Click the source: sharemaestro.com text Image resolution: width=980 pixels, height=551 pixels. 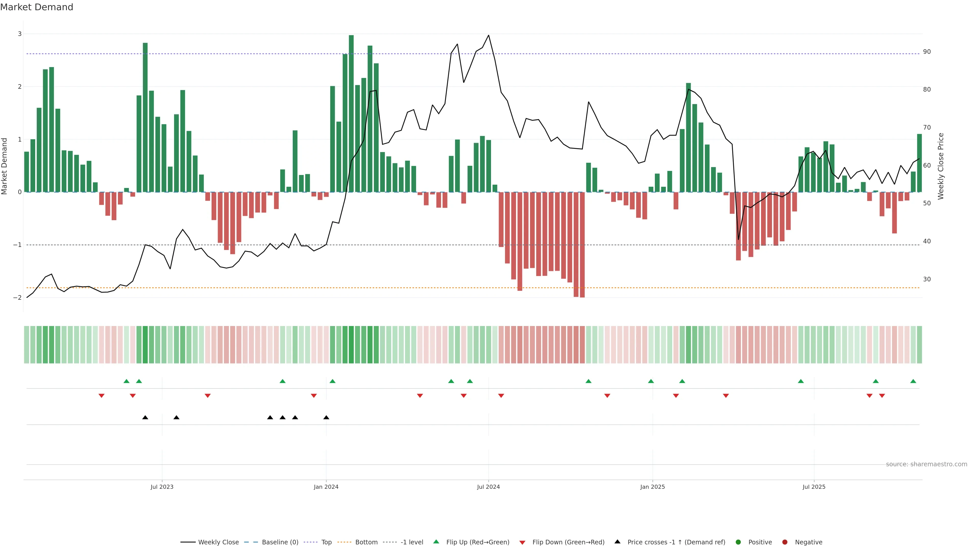coord(926,464)
